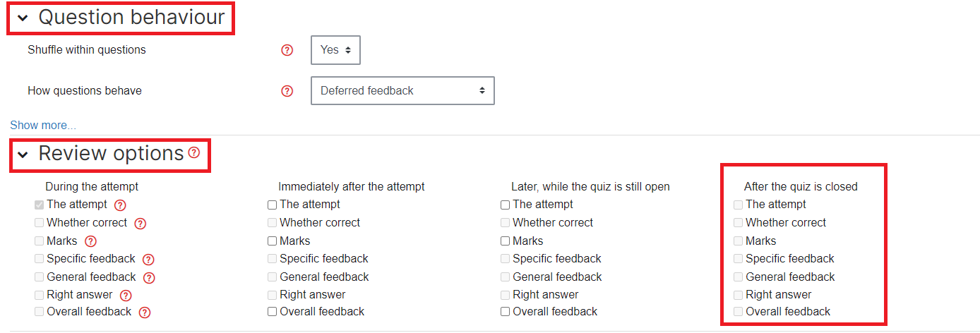Collapse the Review options section

(x=23, y=155)
